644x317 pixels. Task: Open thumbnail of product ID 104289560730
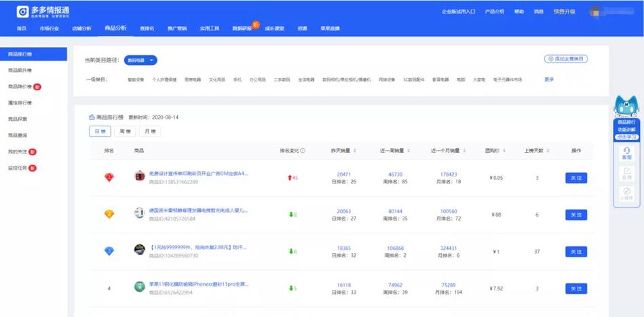point(140,250)
